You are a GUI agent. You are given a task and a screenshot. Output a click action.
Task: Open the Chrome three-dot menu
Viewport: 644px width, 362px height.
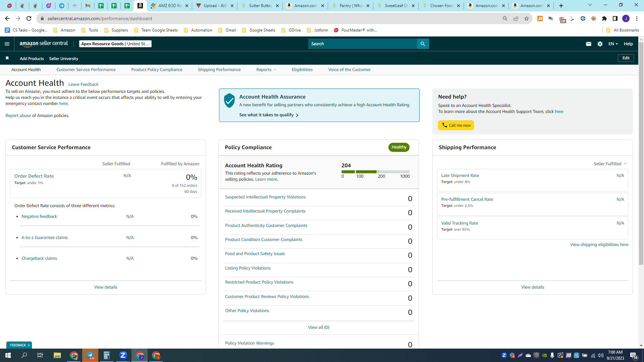click(x=637, y=18)
